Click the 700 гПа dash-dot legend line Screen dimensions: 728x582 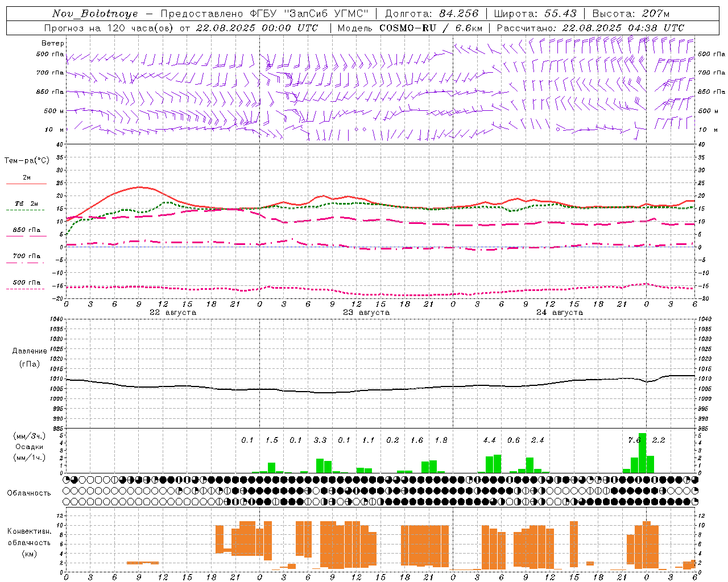[x=25, y=263]
